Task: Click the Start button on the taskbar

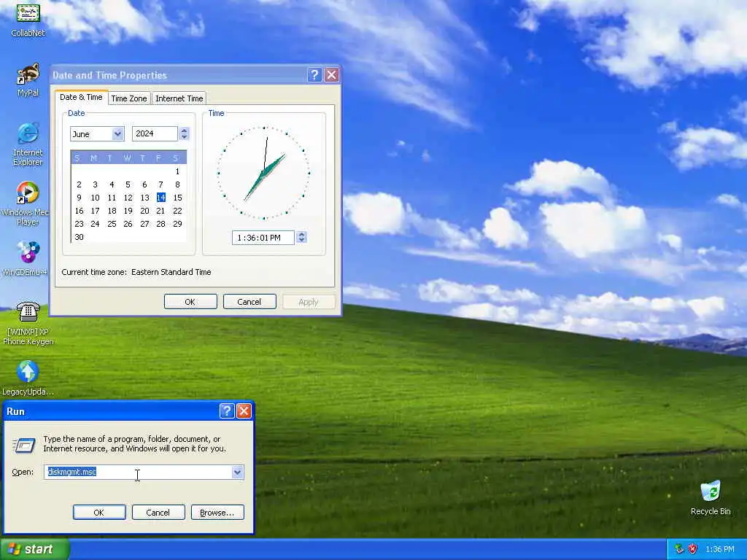Action: 35,549
